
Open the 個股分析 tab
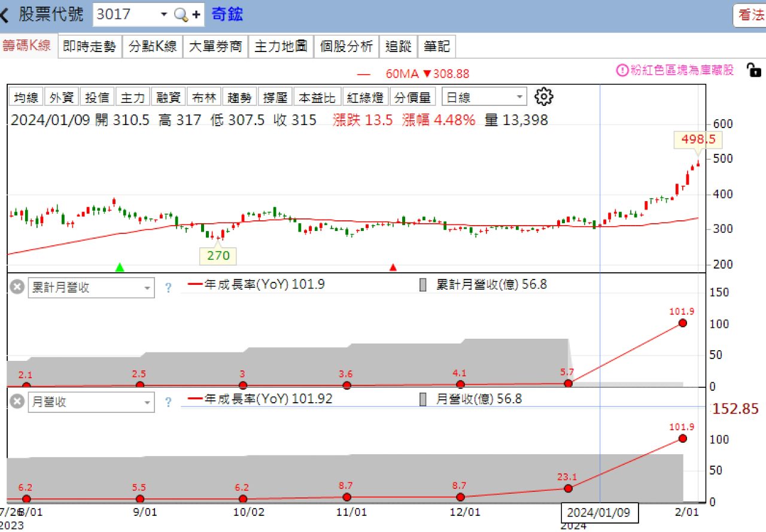(x=346, y=46)
